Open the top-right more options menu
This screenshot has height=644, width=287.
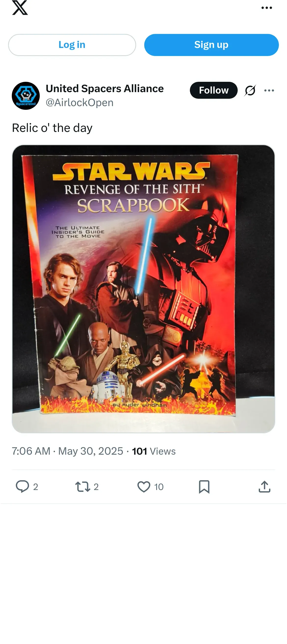[267, 8]
